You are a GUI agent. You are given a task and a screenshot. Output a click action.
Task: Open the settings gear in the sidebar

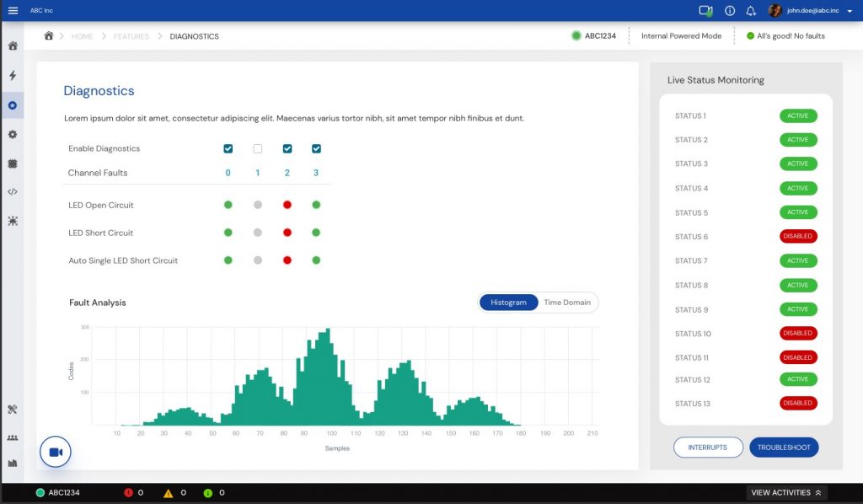click(12, 134)
